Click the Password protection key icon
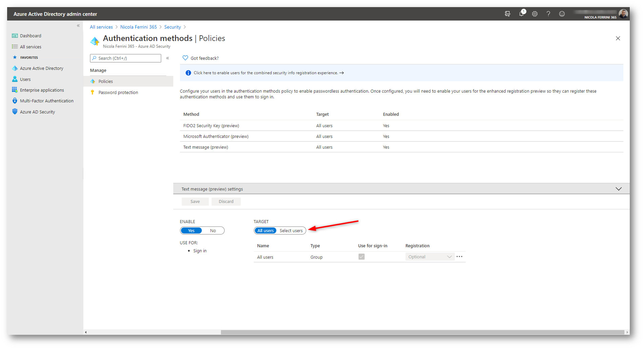 click(93, 92)
